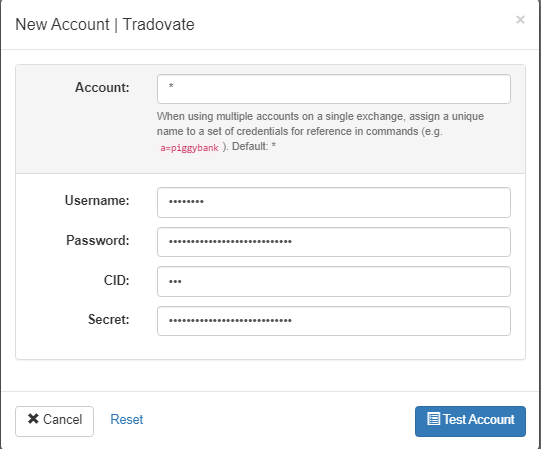
Task: Select the Password input field
Action: point(334,242)
